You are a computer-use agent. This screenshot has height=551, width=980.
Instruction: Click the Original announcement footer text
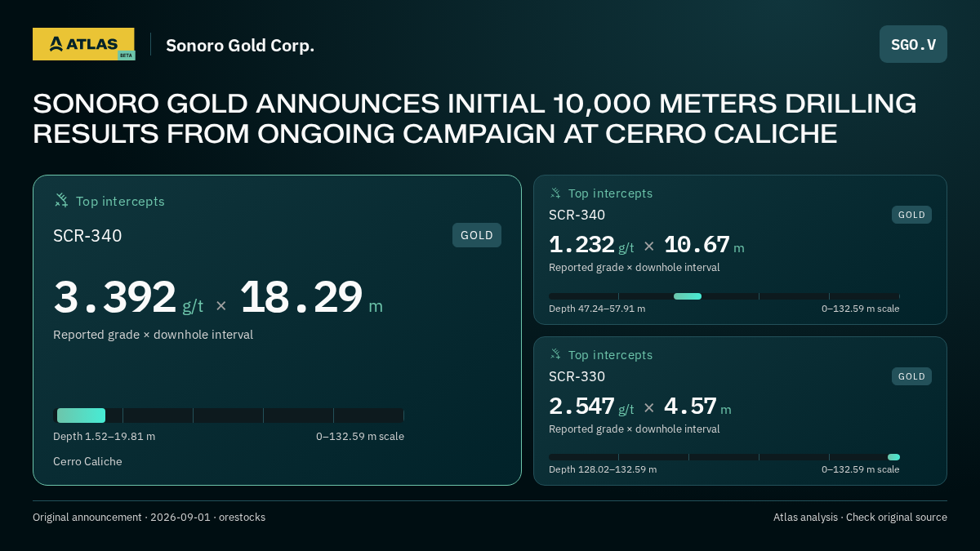coord(149,517)
